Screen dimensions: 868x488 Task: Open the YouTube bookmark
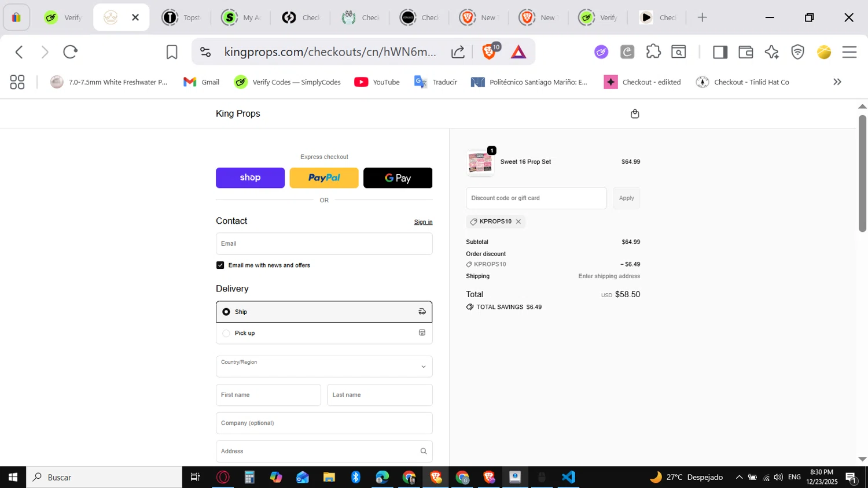coord(377,82)
